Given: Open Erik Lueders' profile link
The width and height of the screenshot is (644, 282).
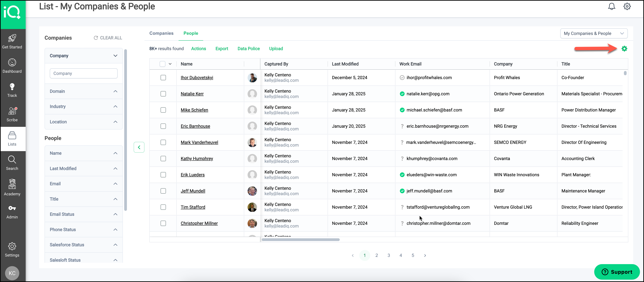Looking at the screenshot, I should (193, 175).
